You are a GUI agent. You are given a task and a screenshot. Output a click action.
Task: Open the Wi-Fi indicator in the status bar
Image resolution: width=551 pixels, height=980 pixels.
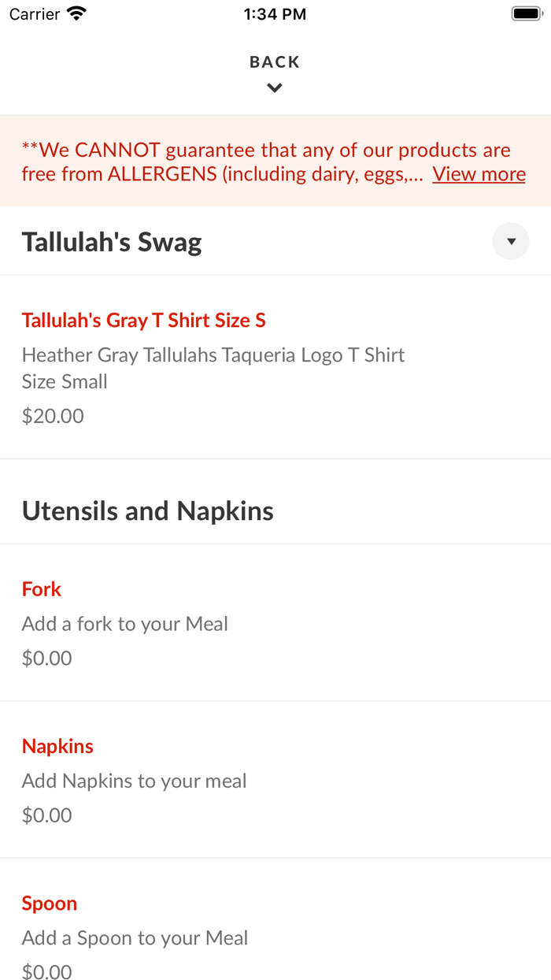76,13
